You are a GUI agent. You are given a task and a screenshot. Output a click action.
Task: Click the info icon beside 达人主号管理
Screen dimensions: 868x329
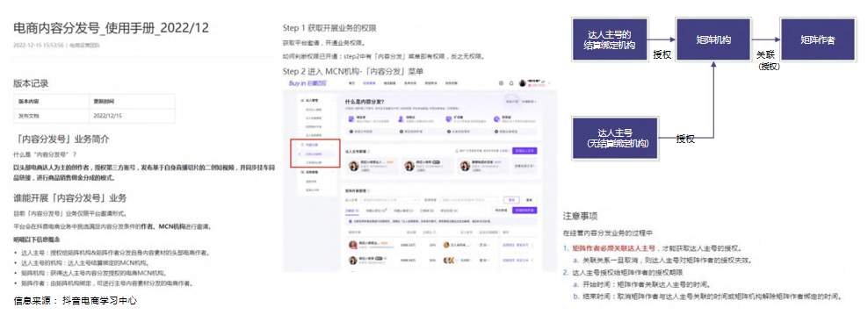coord(369,152)
